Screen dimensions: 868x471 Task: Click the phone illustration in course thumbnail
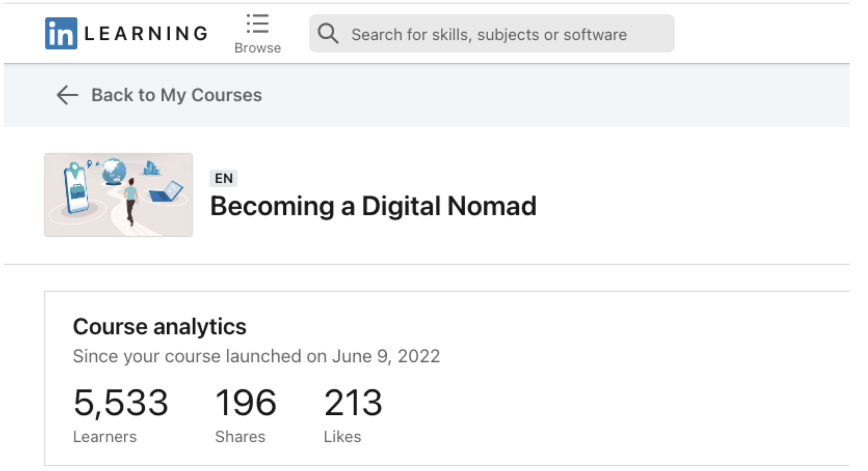76,190
